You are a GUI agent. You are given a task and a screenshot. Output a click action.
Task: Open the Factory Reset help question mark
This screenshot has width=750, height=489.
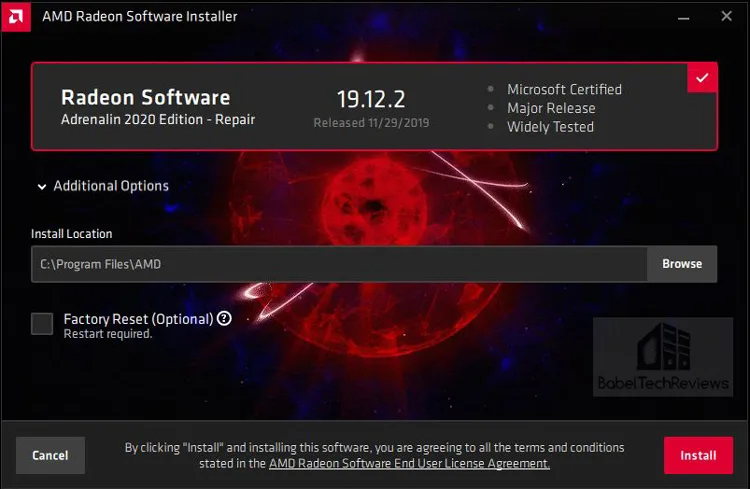tap(224, 318)
